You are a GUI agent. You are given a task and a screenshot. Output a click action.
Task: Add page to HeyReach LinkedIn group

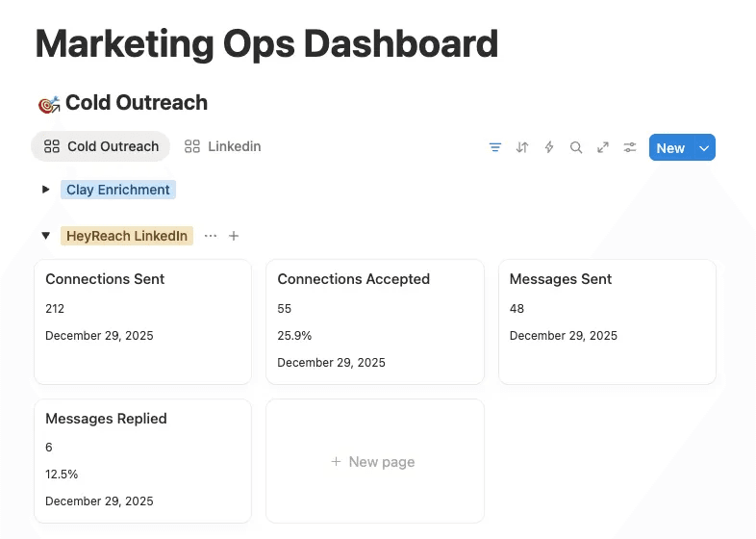point(234,236)
